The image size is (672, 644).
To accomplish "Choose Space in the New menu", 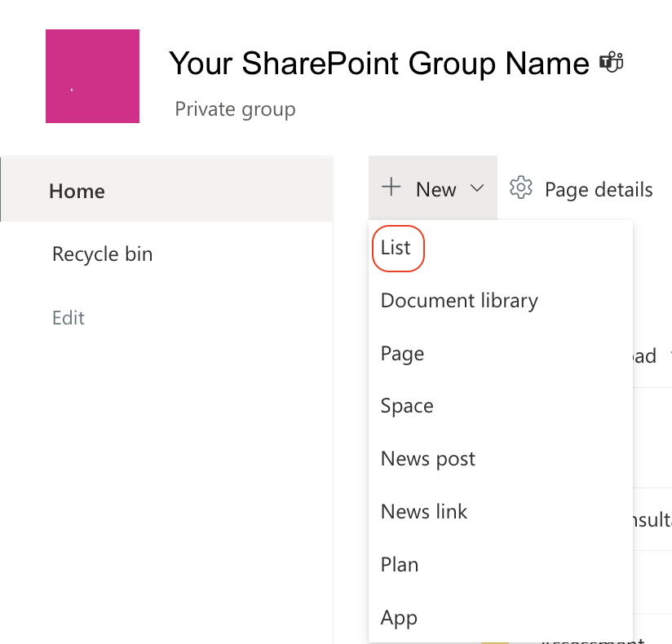I will tap(406, 405).
